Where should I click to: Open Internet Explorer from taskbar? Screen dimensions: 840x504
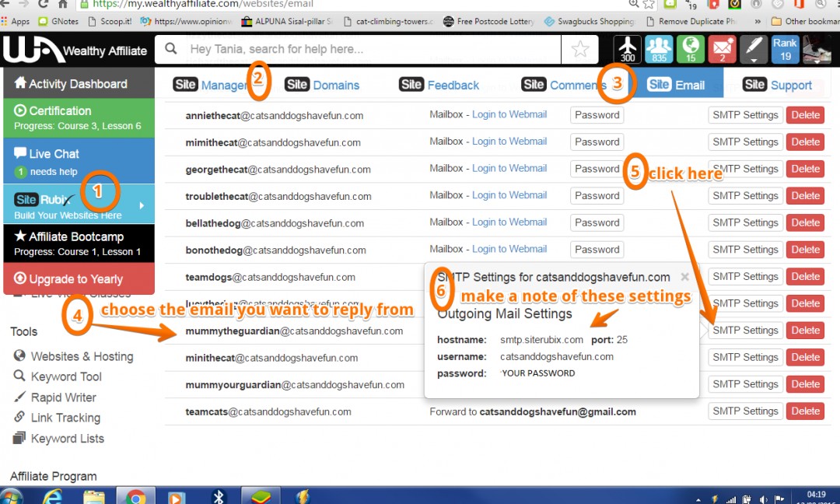(53, 496)
